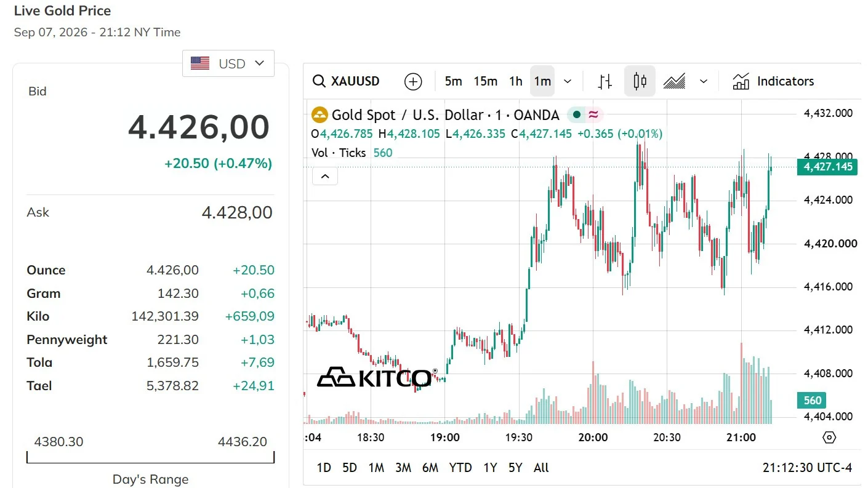Image resolution: width=868 pixels, height=488 pixels.
Task: Click the 5Y date range
Action: pos(515,468)
